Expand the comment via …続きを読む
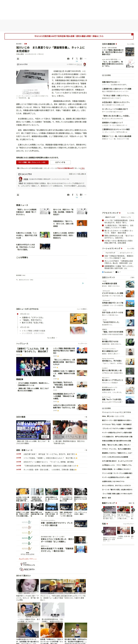Image resolution: width=138 pixels, height=644 pixels. click(x=81, y=186)
